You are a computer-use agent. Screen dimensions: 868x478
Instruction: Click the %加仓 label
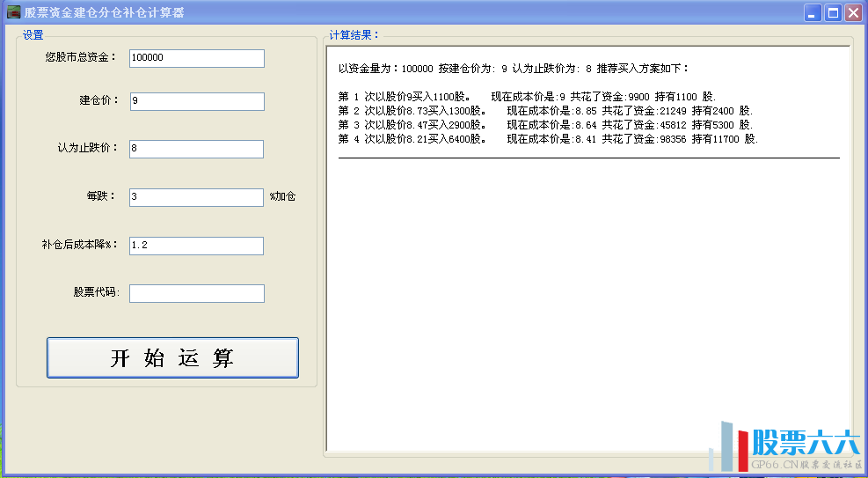[282, 196]
